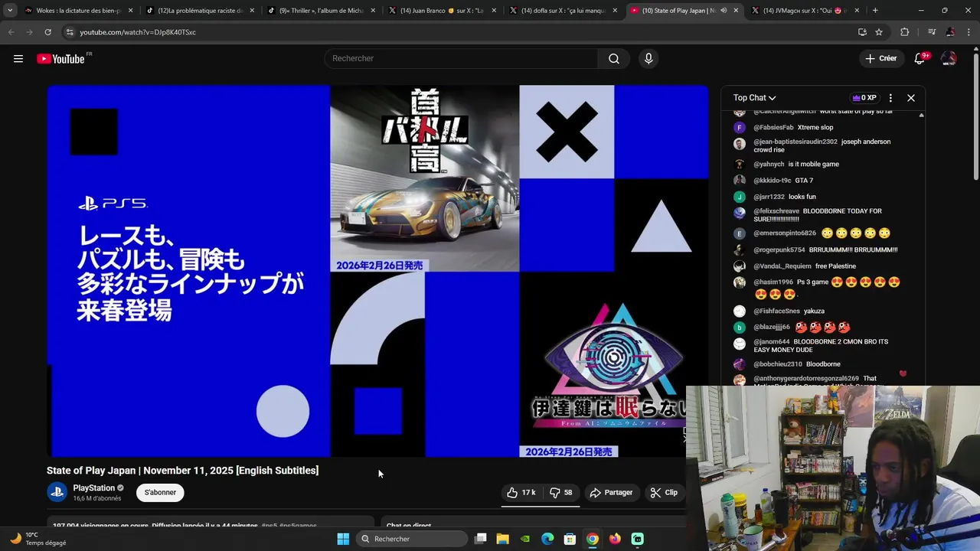Open a new Chrome tab
This screenshot has width=980, height=551.
(875, 11)
